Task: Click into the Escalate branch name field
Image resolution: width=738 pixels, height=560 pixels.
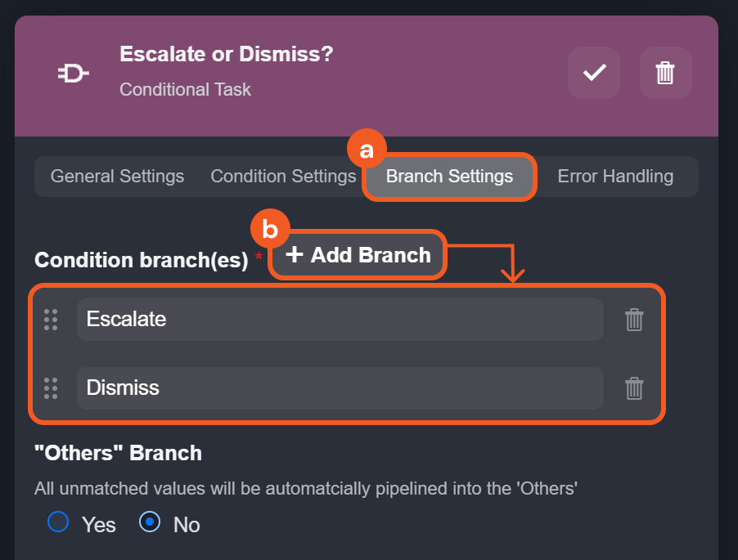Action: tap(340, 320)
